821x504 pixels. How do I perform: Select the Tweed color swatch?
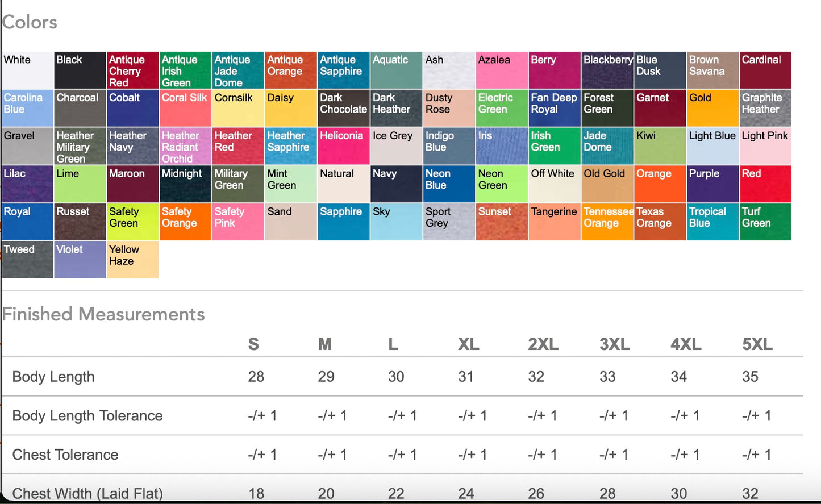pos(28,260)
